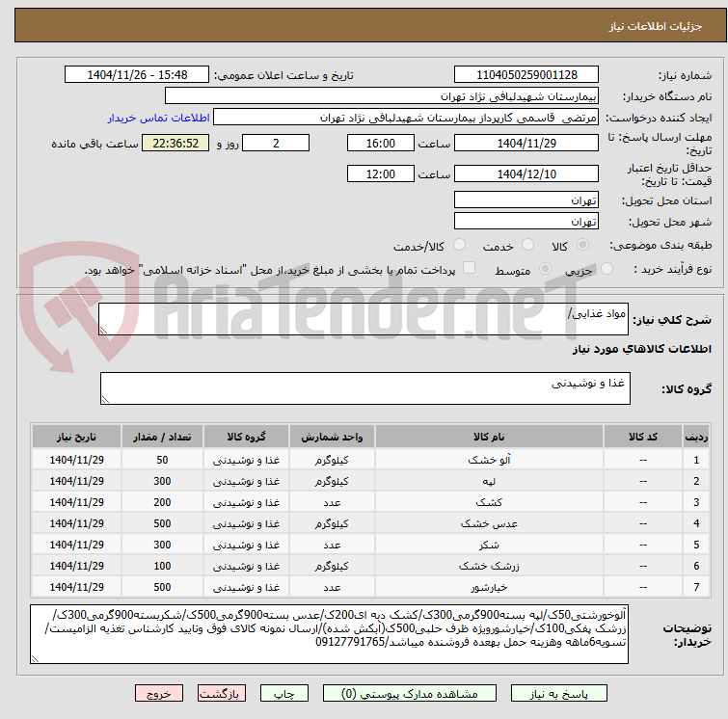Click unit عدد in شکر row
Screen dimensions: 728x719
(x=332, y=545)
